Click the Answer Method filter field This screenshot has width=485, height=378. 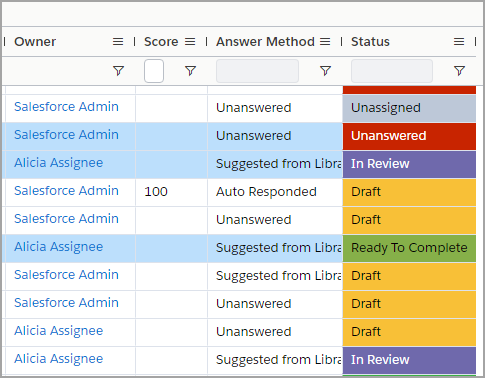[257, 71]
